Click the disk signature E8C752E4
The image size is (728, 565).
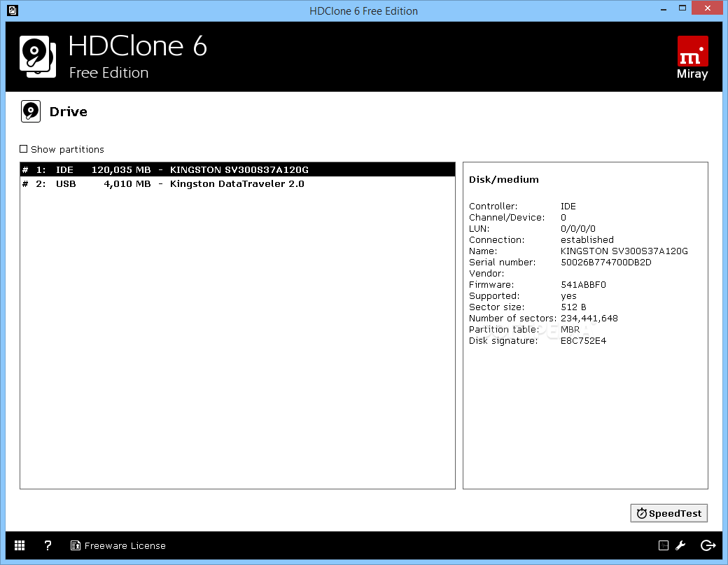(x=583, y=341)
